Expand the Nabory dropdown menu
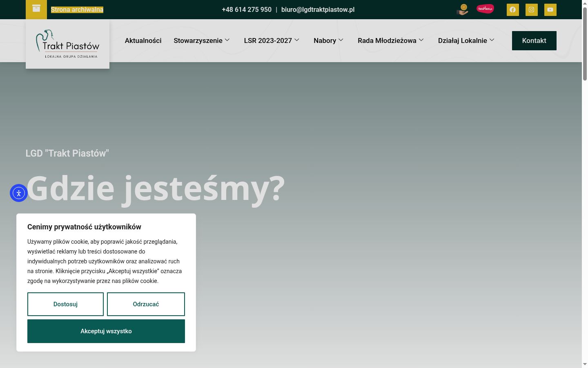The width and height of the screenshot is (588, 368). tap(329, 40)
